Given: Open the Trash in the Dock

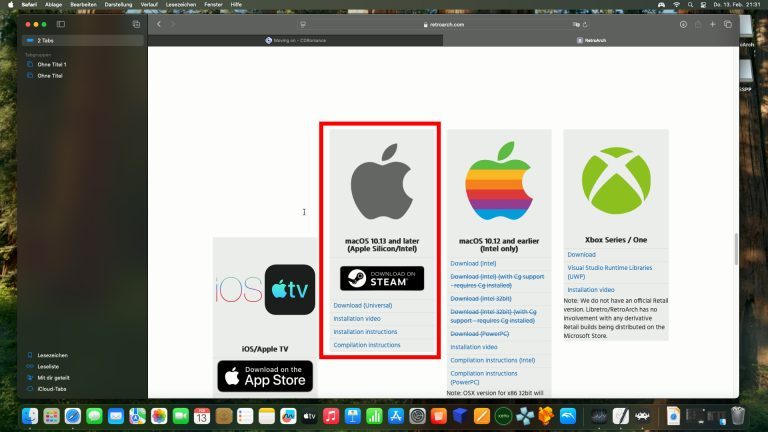Looking at the screenshot, I should (738, 416).
